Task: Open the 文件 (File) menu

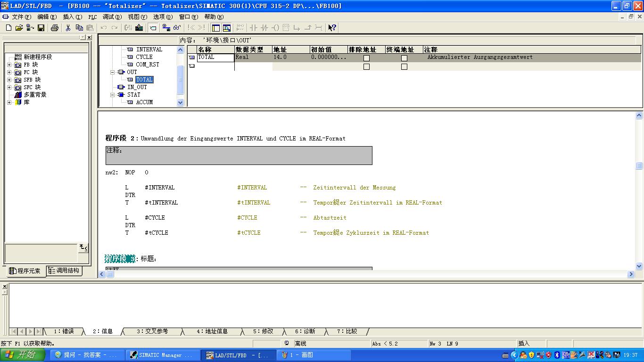Action: coord(21,17)
